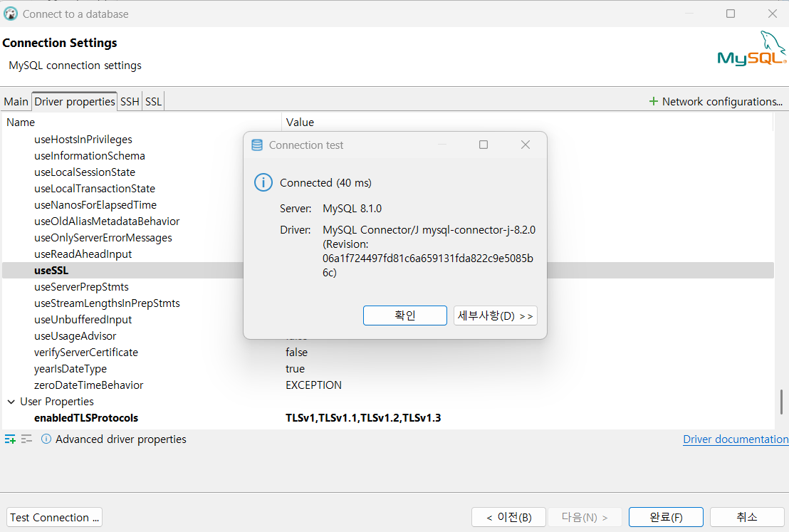789x532 pixels.
Task: Open the SSL tab
Action: pos(154,102)
